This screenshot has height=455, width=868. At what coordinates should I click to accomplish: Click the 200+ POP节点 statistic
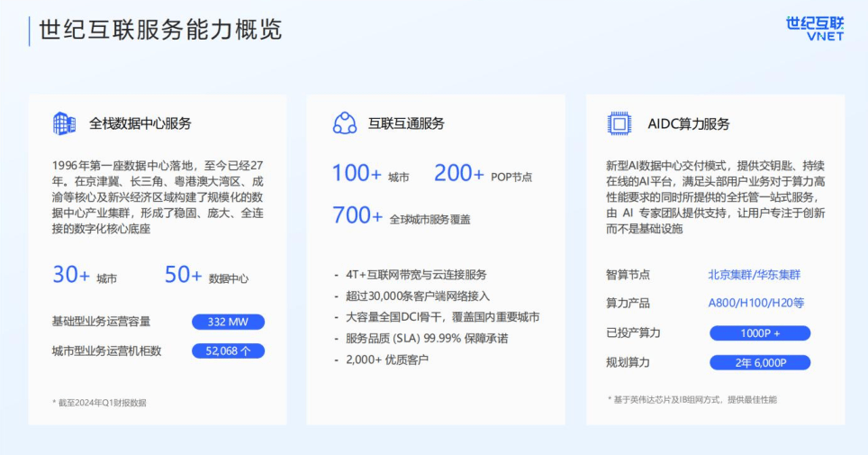(483, 175)
